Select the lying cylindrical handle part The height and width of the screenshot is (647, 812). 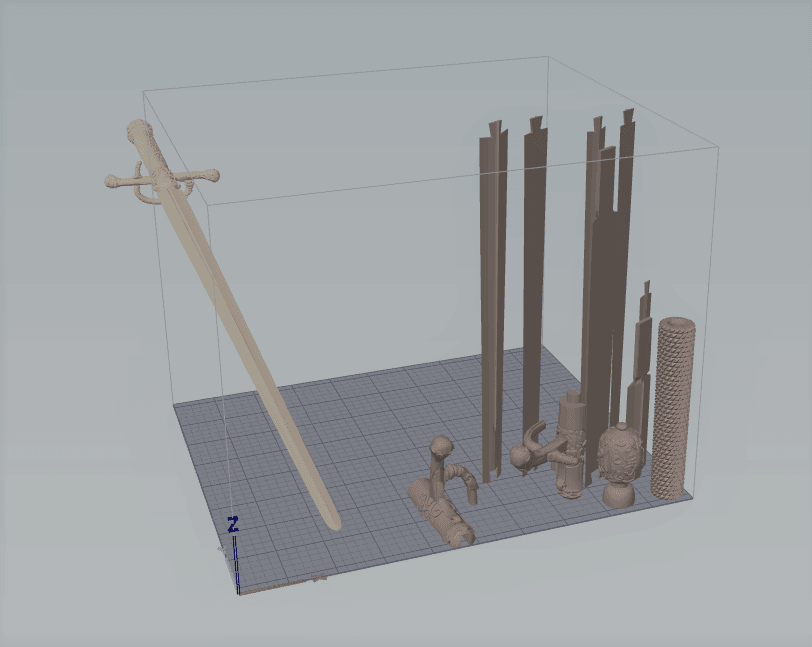442,512
